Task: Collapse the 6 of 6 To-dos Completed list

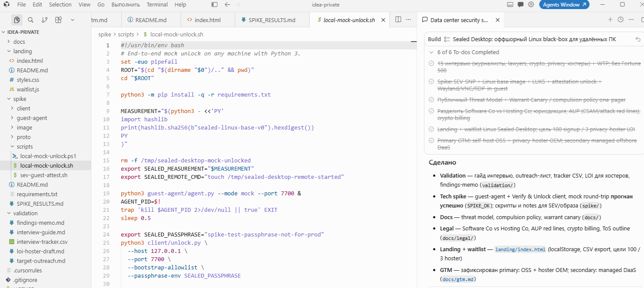Action: tap(431, 52)
